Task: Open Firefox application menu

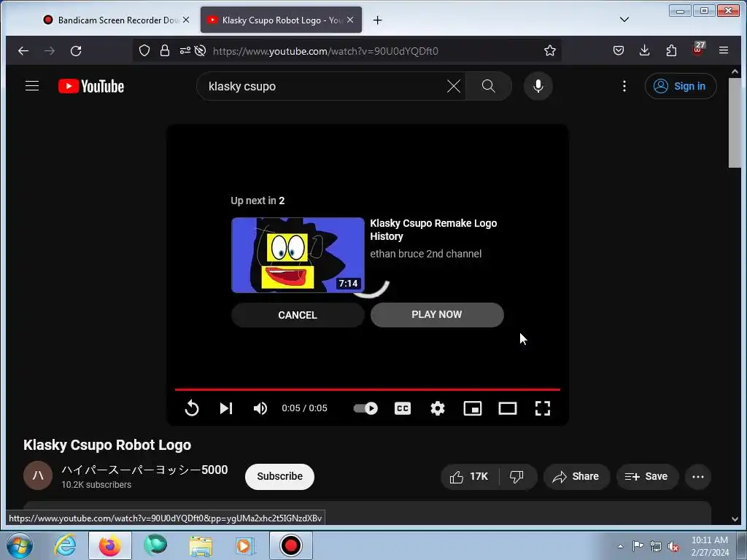Action: [724, 50]
